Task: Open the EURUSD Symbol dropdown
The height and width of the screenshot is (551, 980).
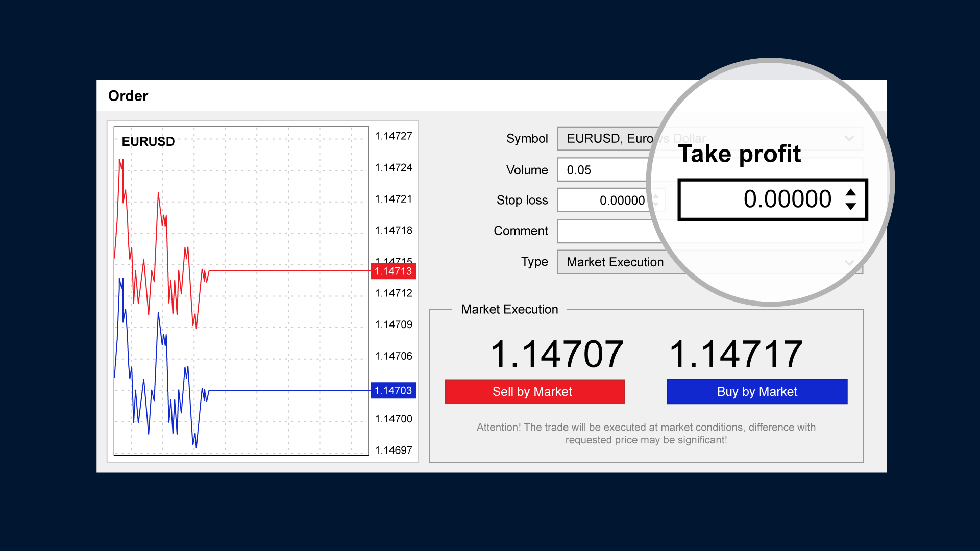Action: pyautogui.click(x=607, y=139)
